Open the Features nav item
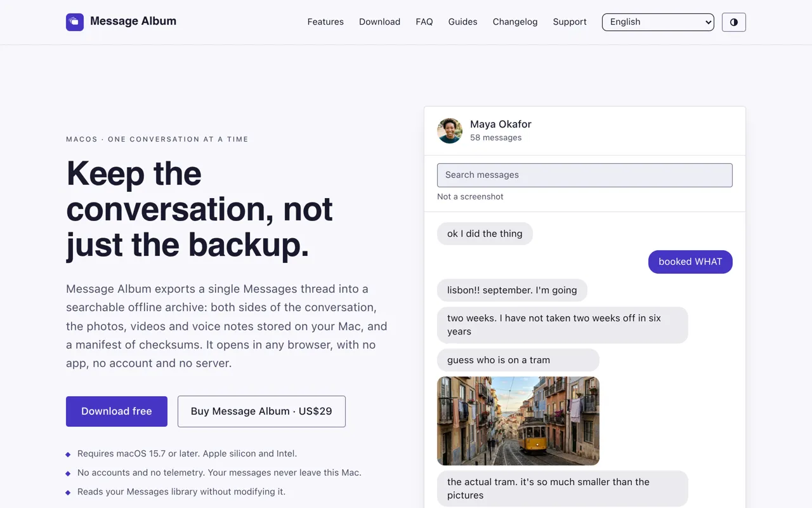This screenshot has height=508, width=812. [325, 22]
